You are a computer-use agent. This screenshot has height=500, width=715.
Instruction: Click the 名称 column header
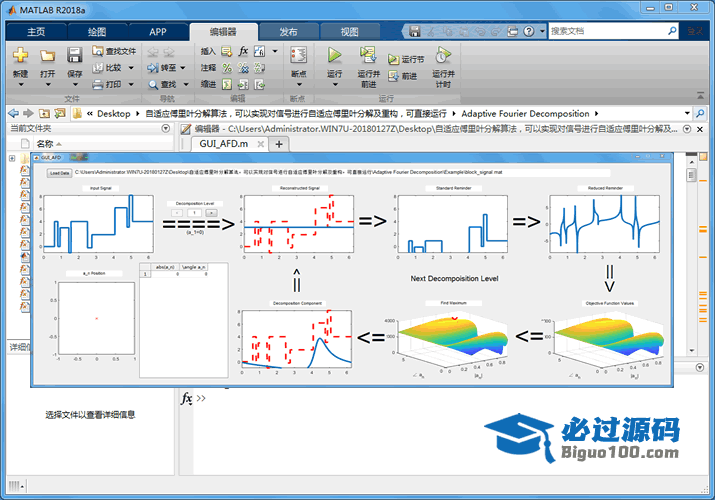pyautogui.click(x=45, y=144)
